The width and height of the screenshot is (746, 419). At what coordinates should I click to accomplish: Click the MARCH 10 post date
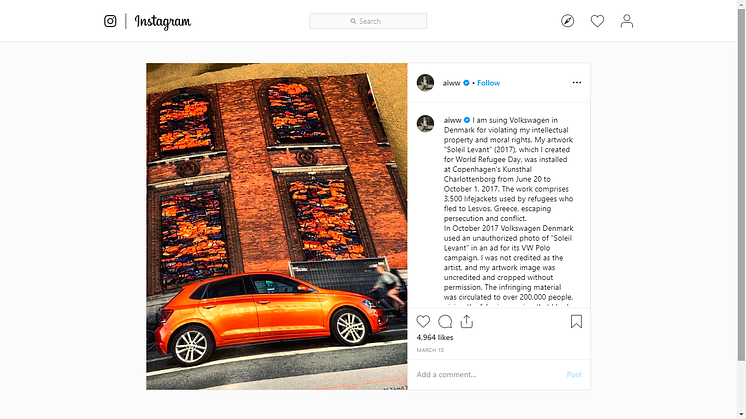[430, 350]
